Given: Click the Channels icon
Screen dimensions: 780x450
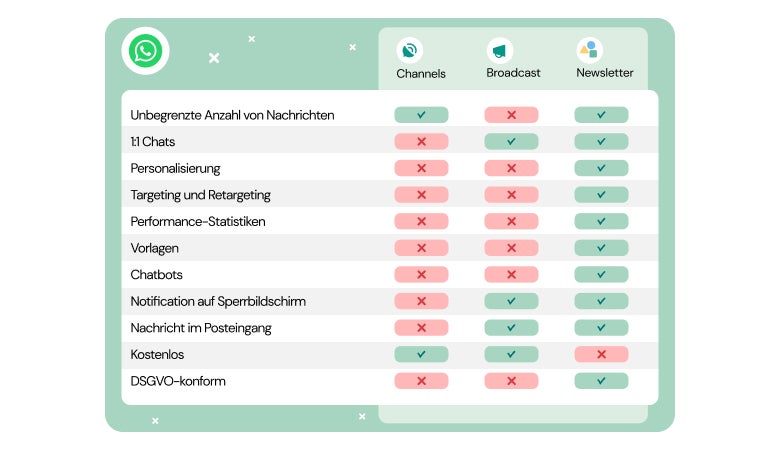Looking at the screenshot, I should pos(409,50).
